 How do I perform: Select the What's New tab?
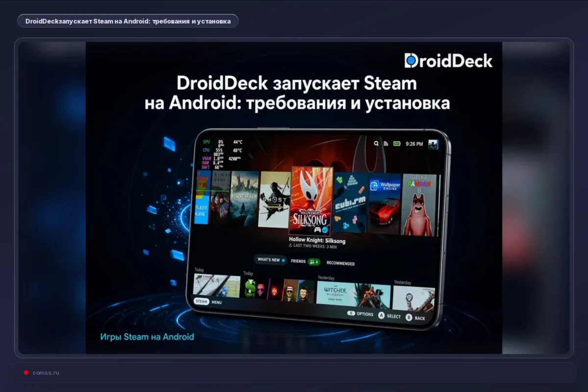(270, 260)
